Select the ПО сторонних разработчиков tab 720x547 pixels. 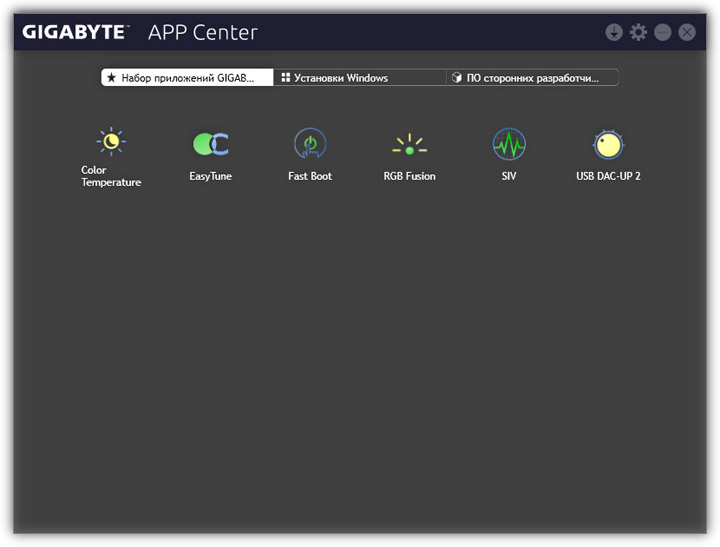click(x=532, y=77)
